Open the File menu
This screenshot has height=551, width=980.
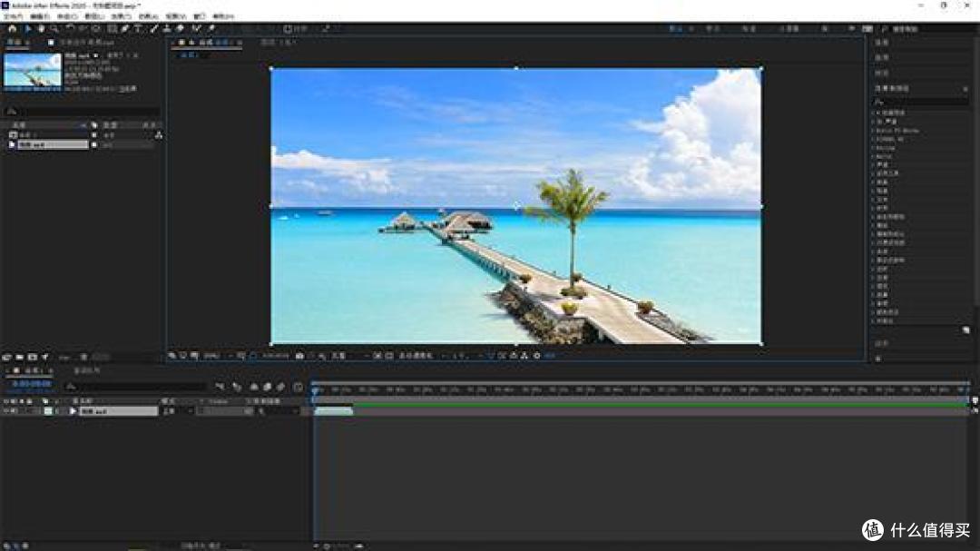point(13,16)
